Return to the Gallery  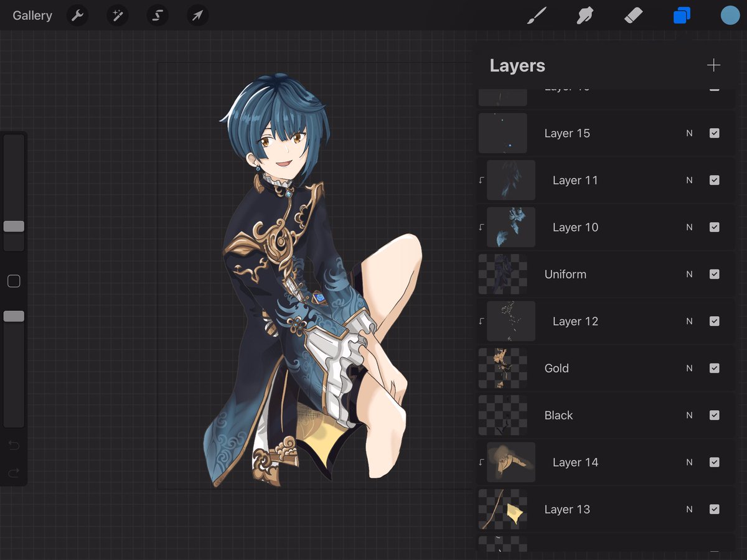(32, 16)
